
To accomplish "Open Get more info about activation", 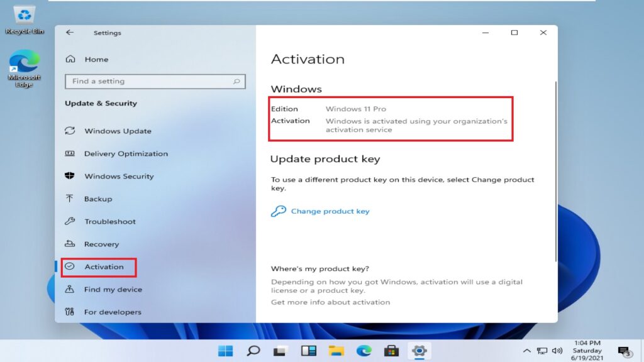I will click(x=330, y=302).
